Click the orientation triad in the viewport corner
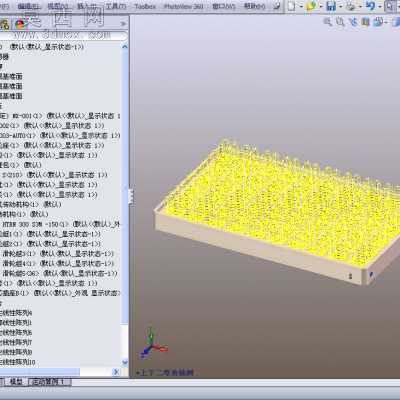 [154, 343]
